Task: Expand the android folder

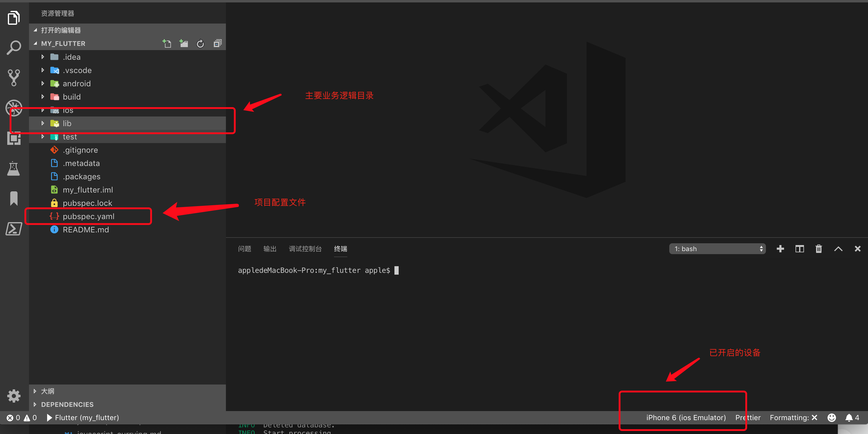Action: [76, 84]
